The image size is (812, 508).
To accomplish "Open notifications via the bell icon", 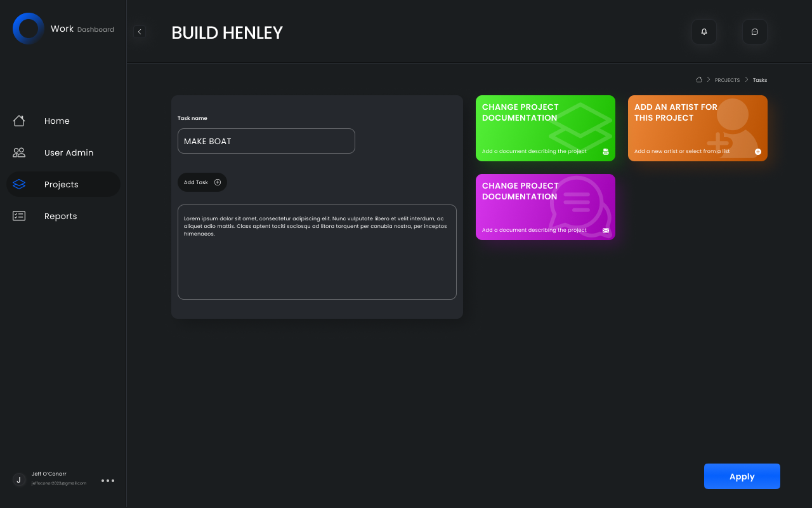I will click(704, 32).
